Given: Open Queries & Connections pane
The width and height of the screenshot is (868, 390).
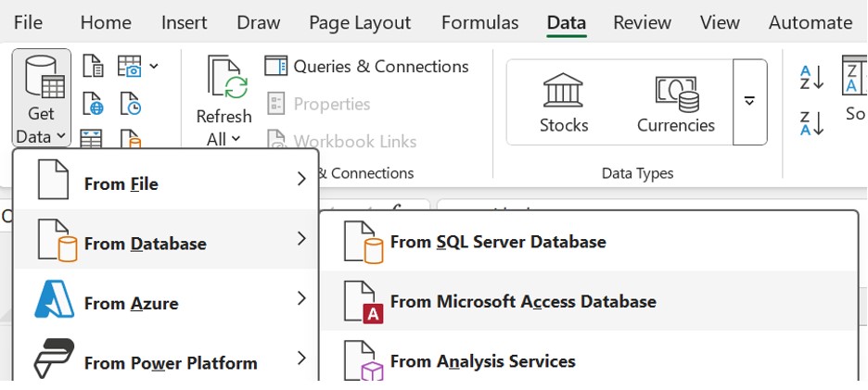Looking at the screenshot, I should tap(366, 67).
